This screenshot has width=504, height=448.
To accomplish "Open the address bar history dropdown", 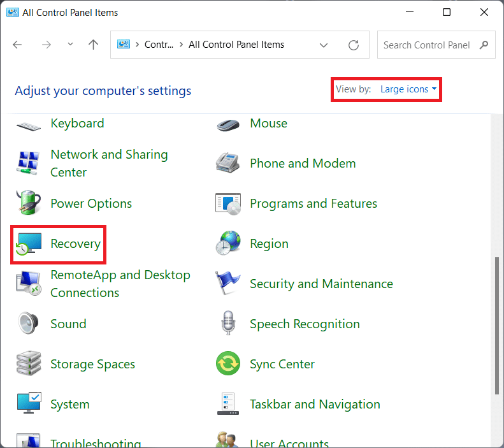I will pyautogui.click(x=324, y=45).
